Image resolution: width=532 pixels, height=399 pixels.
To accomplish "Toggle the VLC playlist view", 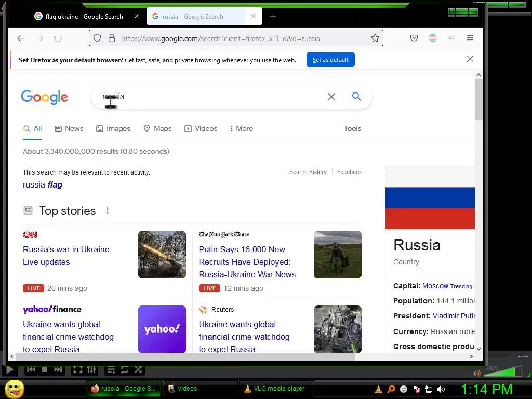I will [111, 370].
